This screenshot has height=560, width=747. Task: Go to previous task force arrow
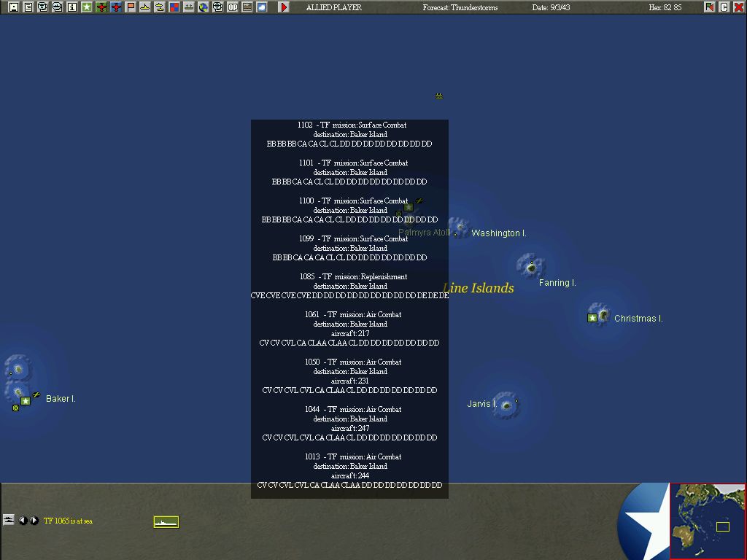[23, 521]
